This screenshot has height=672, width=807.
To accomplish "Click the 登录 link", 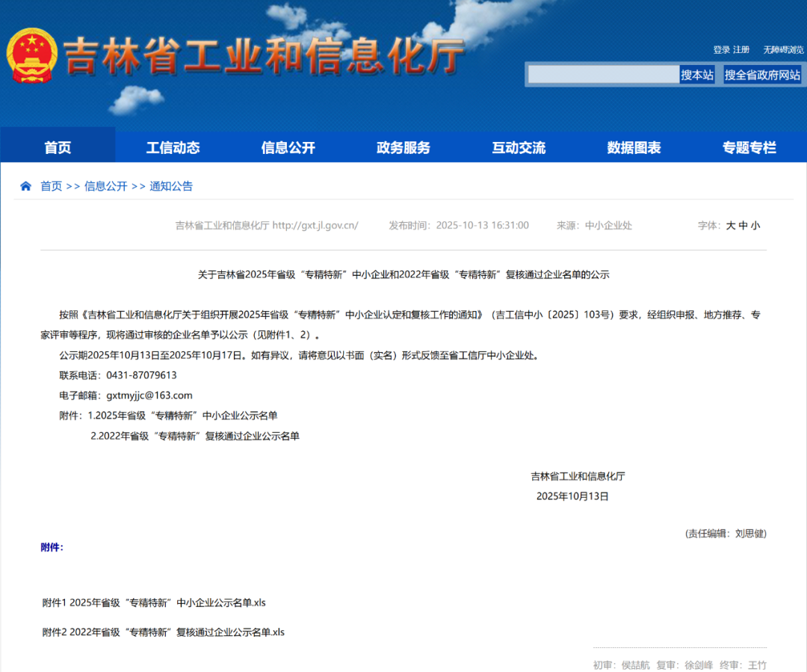I will pyautogui.click(x=721, y=50).
